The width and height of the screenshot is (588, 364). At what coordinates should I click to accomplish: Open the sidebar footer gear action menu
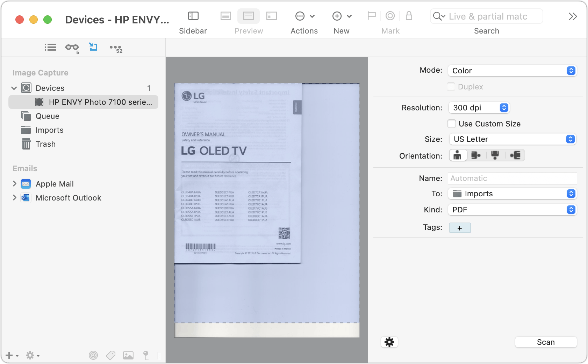[32, 356]
